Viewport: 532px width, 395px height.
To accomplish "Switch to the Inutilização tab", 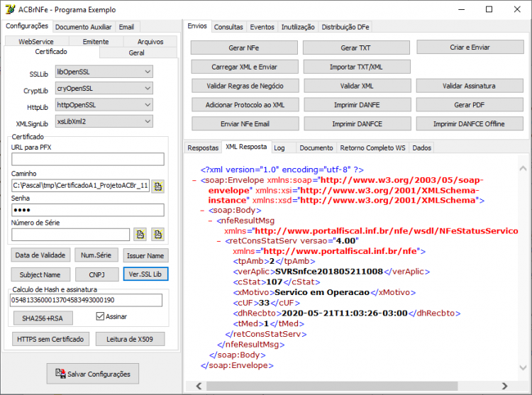I will (298, 27).
